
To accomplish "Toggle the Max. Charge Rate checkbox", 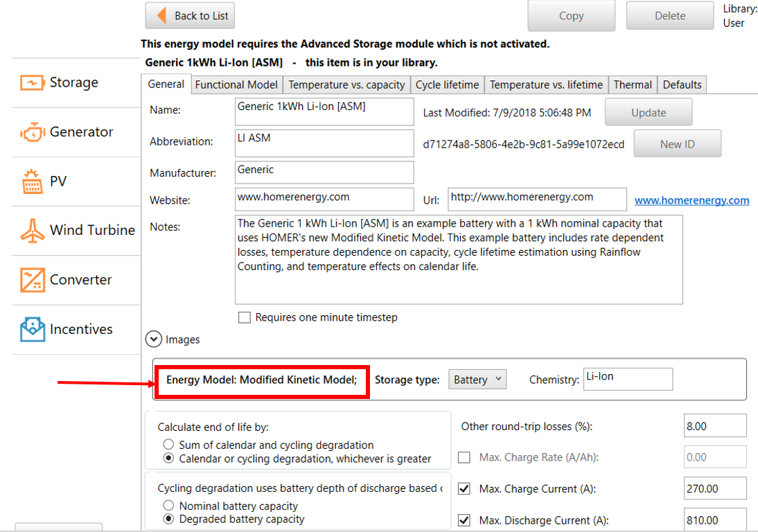I will pyautogui.click(x=464, y=457).
